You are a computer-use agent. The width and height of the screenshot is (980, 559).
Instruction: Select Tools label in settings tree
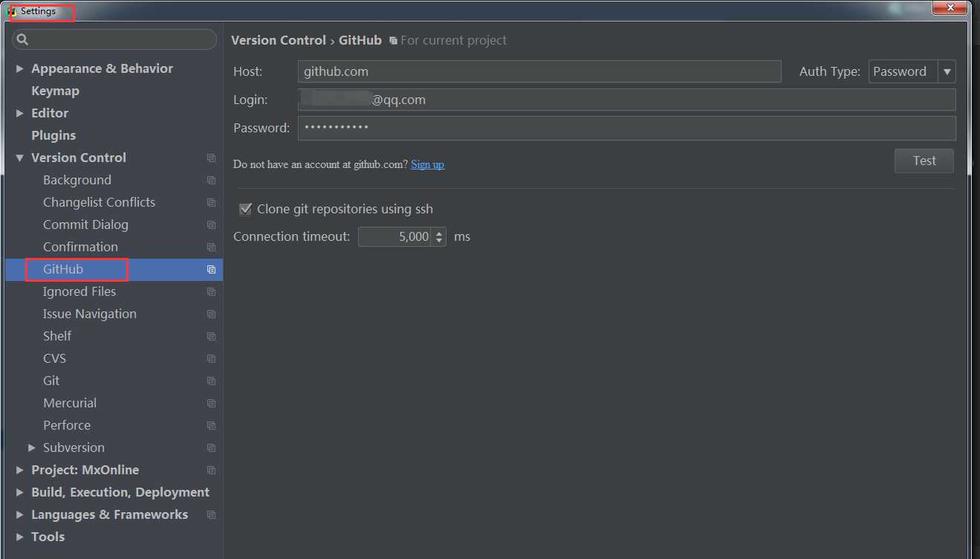pyautogui.click(x=48, y=537)
